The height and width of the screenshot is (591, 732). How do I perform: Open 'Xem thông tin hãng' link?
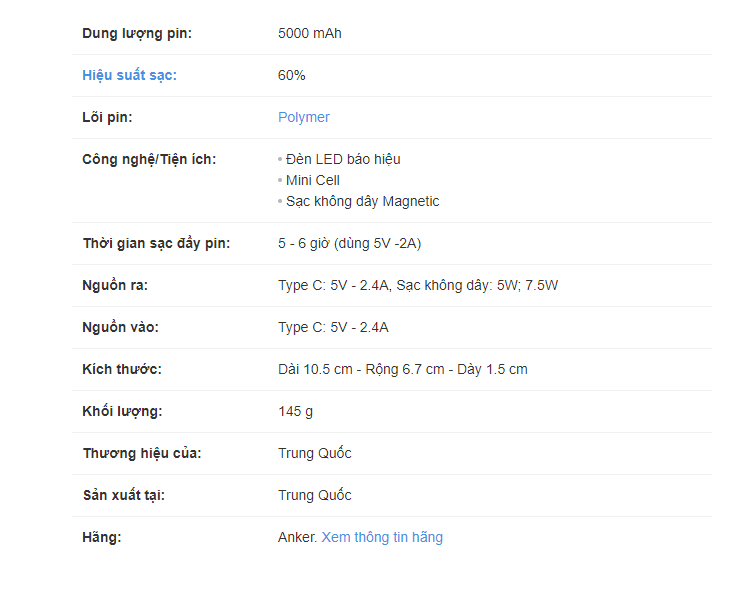[x=382, y=537]
